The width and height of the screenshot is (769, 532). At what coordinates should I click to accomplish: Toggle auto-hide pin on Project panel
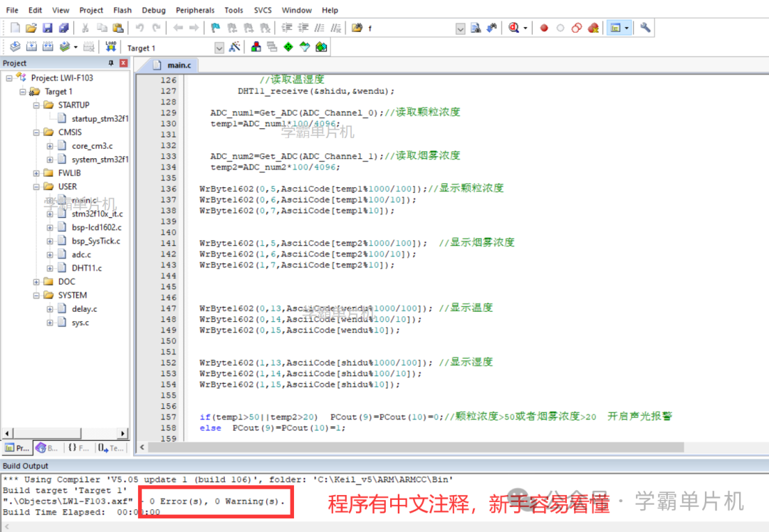click(x=111, y=63)
